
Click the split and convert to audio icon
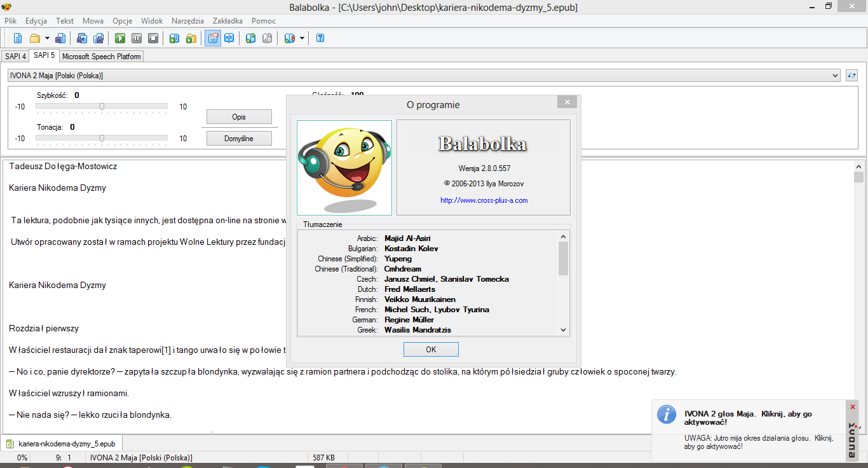pos(98,38)
